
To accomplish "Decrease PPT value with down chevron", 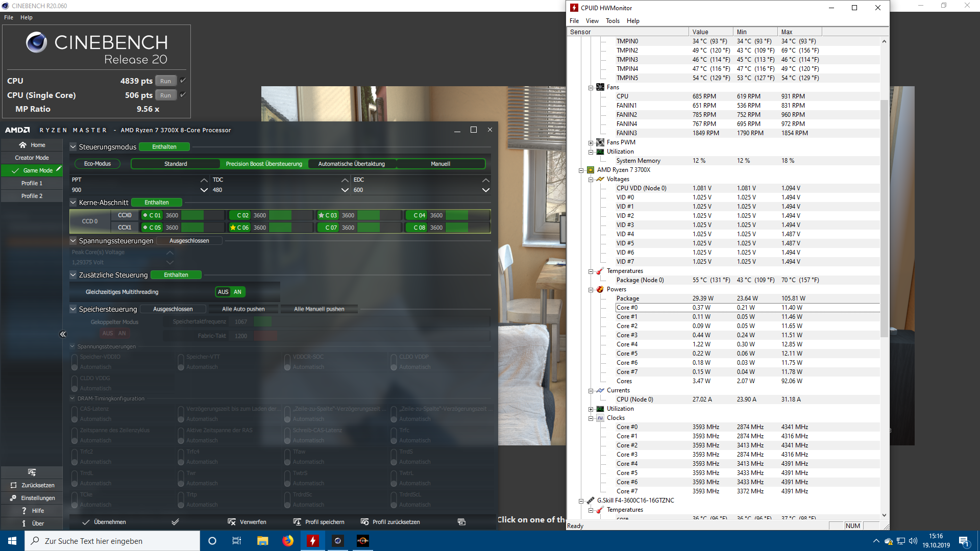I will pyautogui.click(x=204, y=190).
